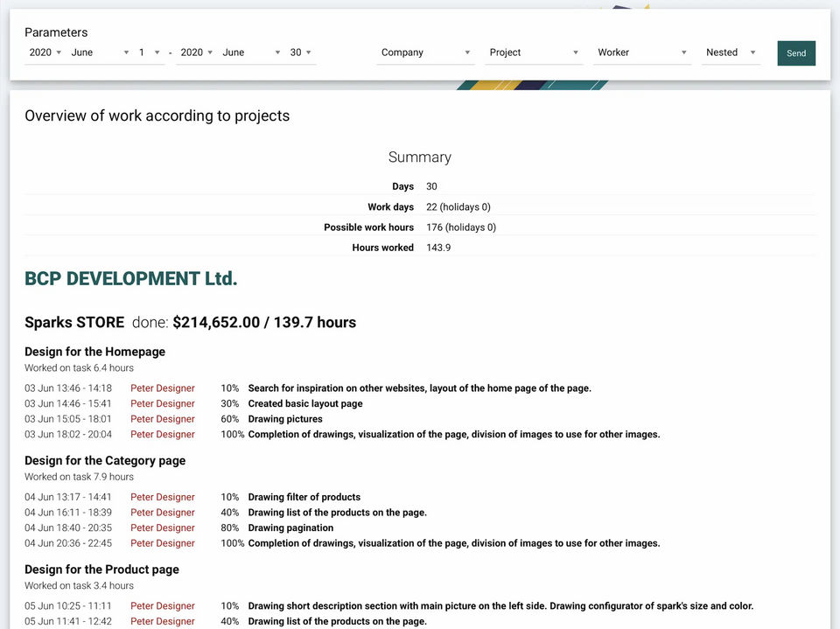Select the Overview of work according to projects title

tap(157, 115)
